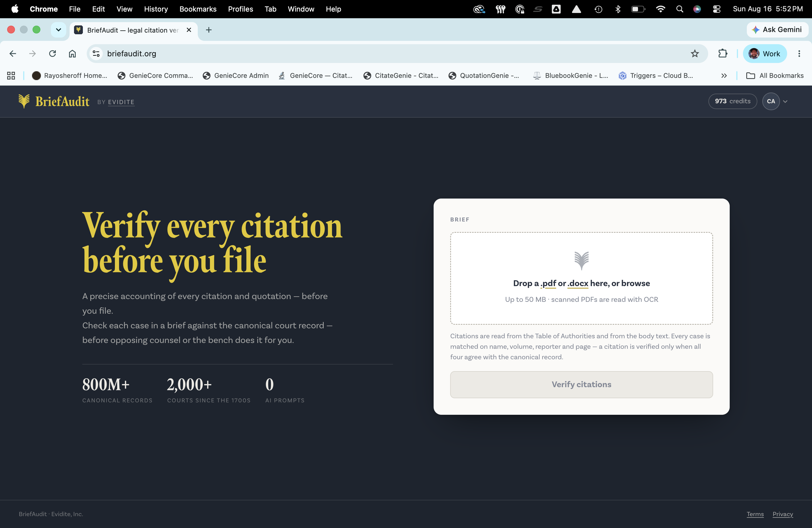Open BluebookGenie bookmark

pyautogui.click(x=571, y=75)
